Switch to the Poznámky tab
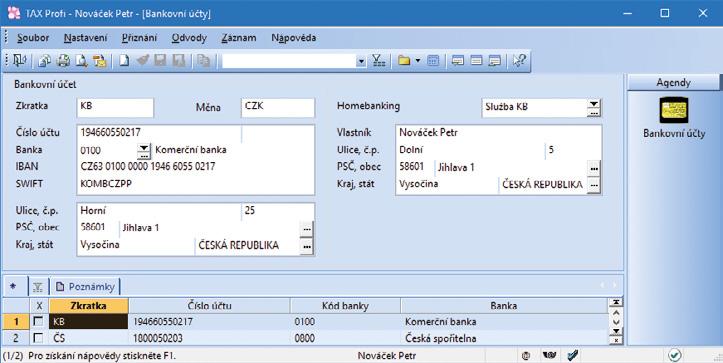Viewport: 723px width, 363px height. 85,286
